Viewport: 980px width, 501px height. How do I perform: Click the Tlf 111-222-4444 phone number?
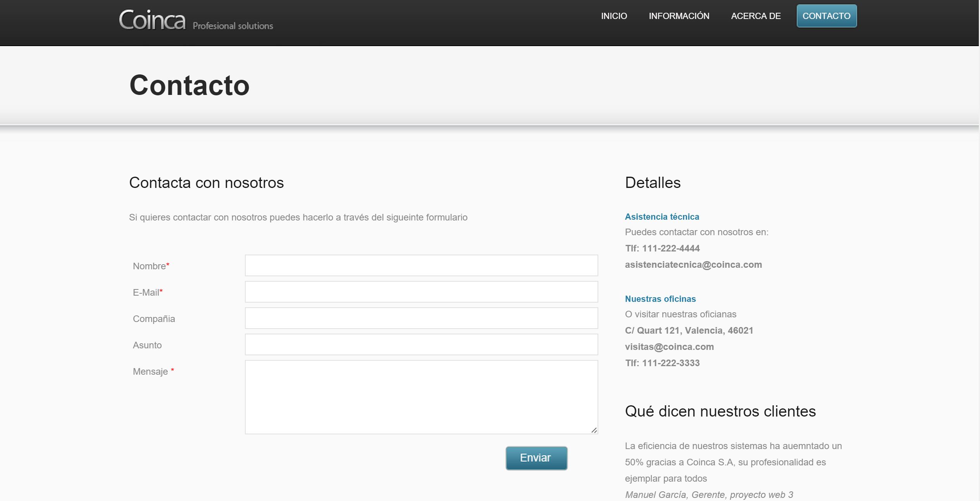(x=662, y=248)
